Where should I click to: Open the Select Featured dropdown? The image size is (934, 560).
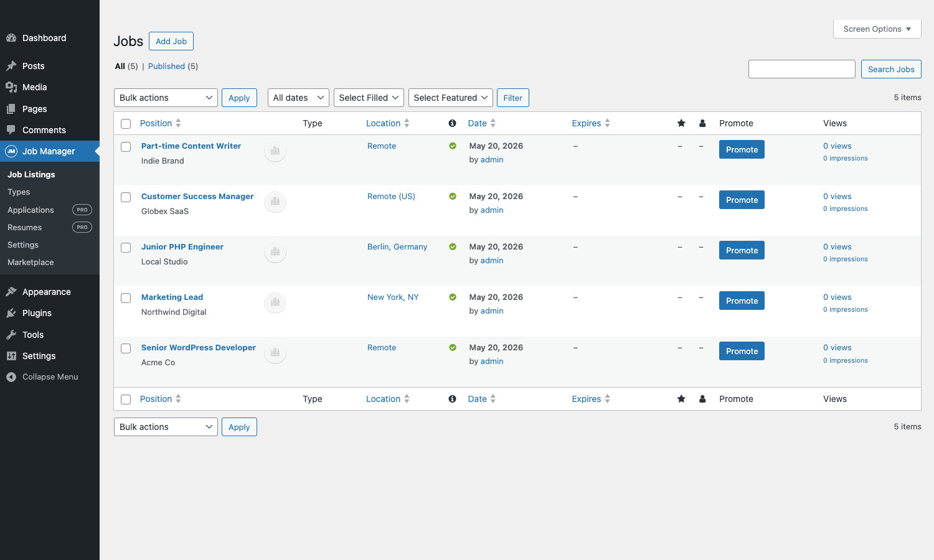tap(451, 98)
